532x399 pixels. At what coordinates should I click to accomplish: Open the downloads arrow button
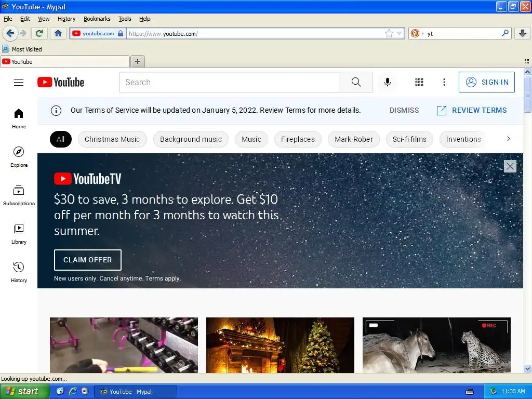[x=523, y=33]
